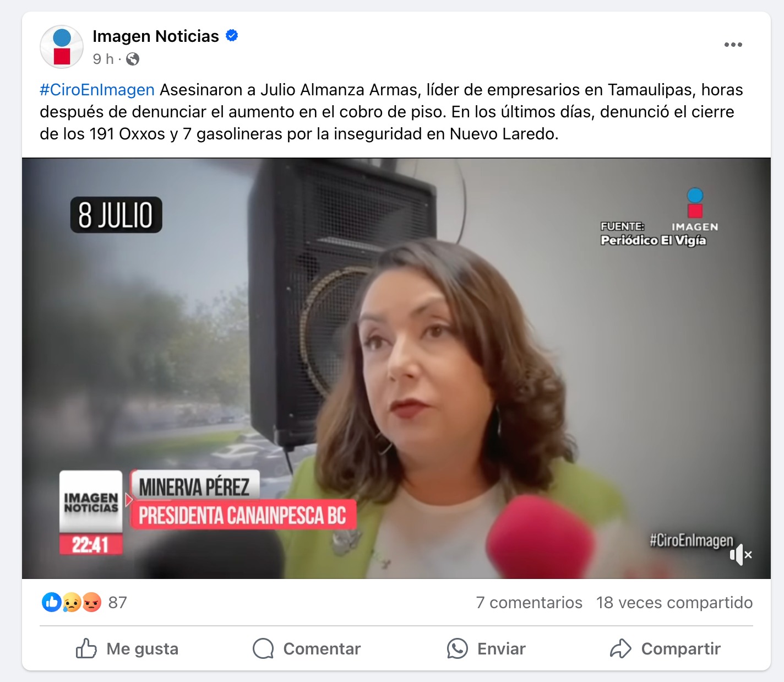The width and height of the screenshot is (784, 682).
Task: Click the Comentar button
Action: 307,648
